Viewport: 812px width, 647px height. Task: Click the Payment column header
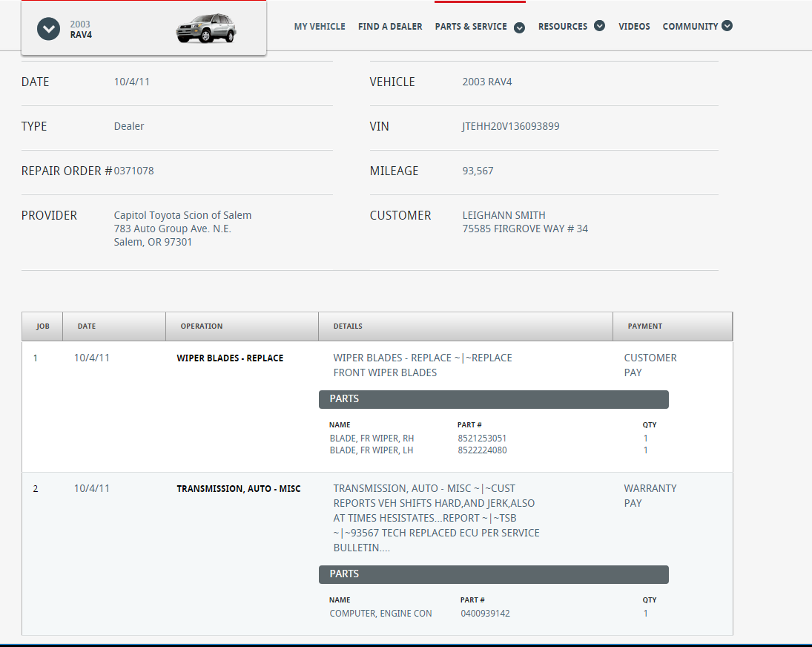tap(645, 326)
